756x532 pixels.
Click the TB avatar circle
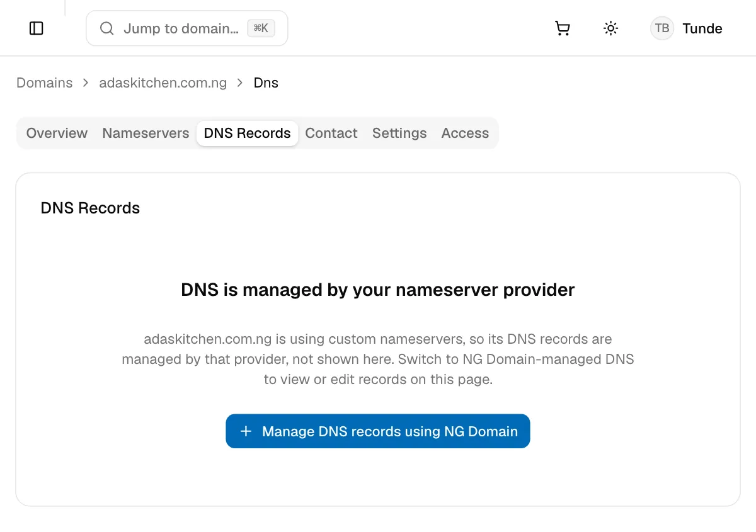coord(662,28)
